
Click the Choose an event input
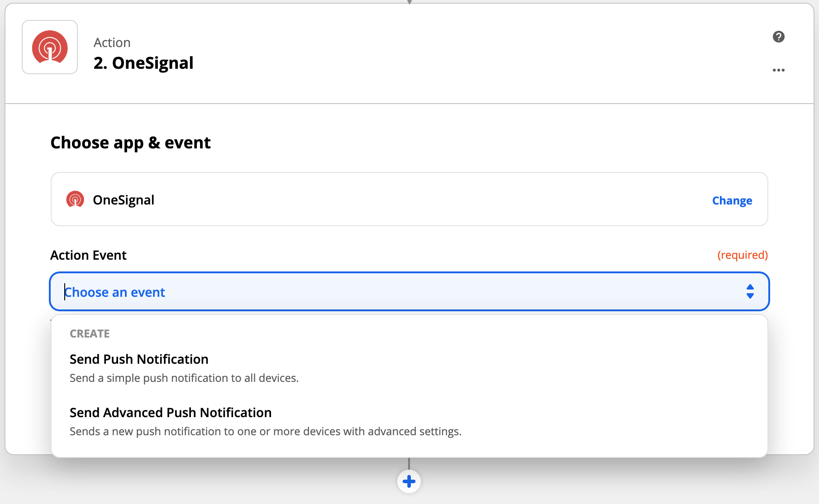coord(409,291)
